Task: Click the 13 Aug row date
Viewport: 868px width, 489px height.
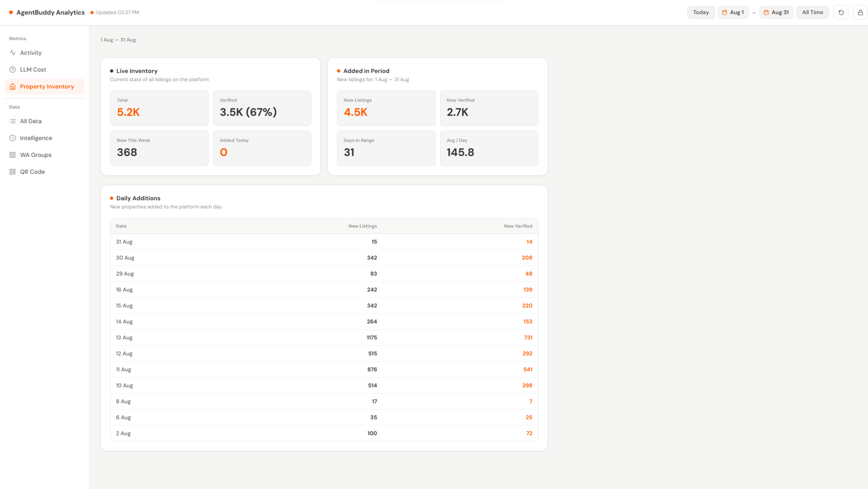Action: pyautogui.click(x=124, y=338)
